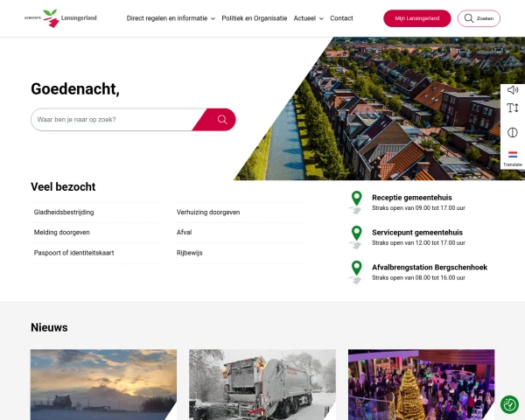Viewport: 525px width, 420px height.
Task: Click the read-aloud speaker icon
Action: pos(513,90)
